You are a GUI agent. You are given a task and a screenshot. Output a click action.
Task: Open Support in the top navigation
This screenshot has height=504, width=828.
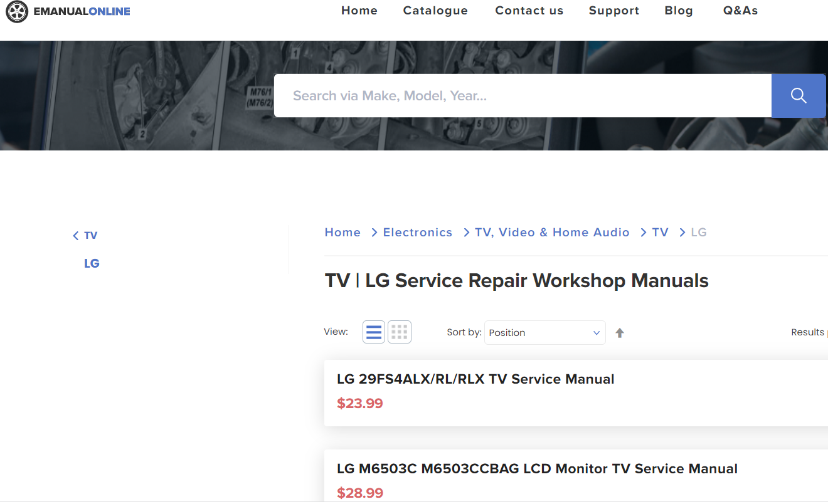point(614,11)
